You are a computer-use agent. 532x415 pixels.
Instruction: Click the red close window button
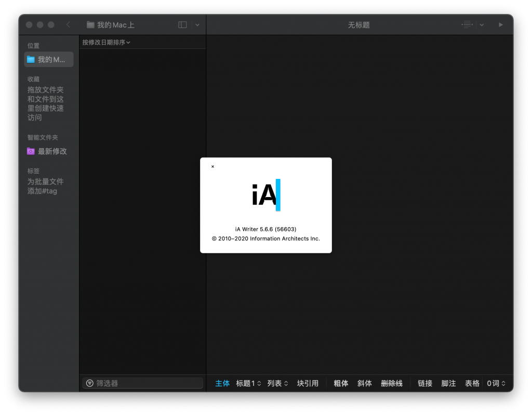29,25
